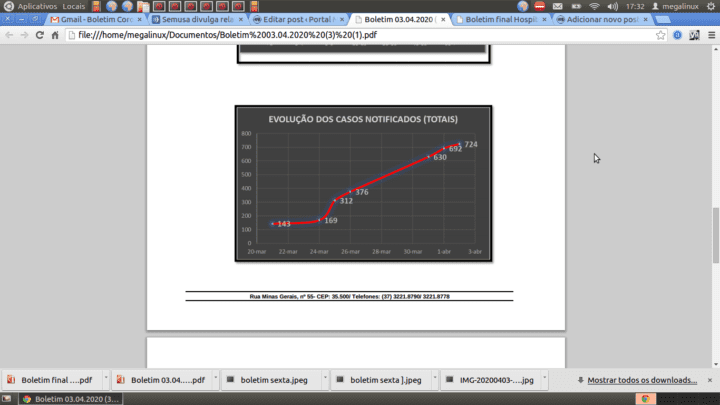Open the mail indicator in top panel

pyautogui.click(x=557, y=6)
